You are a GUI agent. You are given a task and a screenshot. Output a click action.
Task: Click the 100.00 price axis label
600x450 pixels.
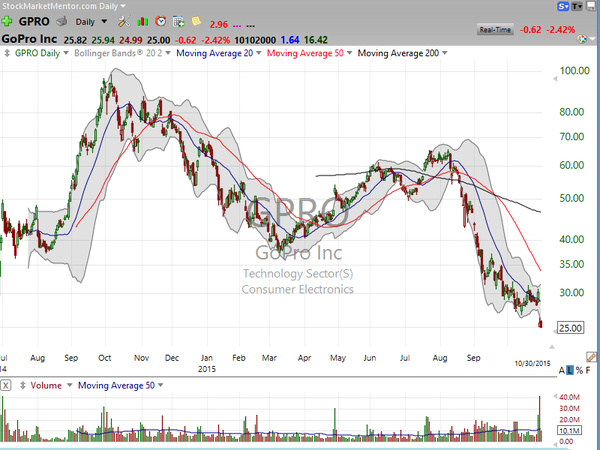(x=575, y=71)
